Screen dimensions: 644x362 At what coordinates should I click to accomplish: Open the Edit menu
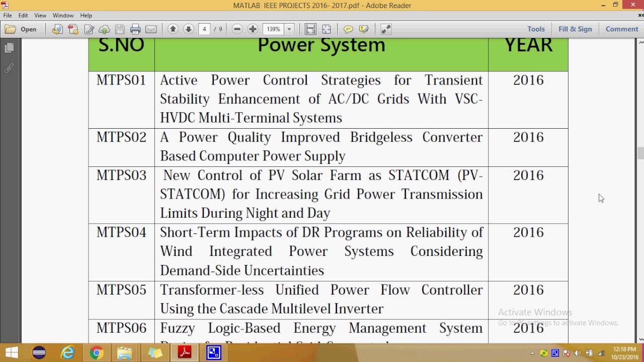23,16
